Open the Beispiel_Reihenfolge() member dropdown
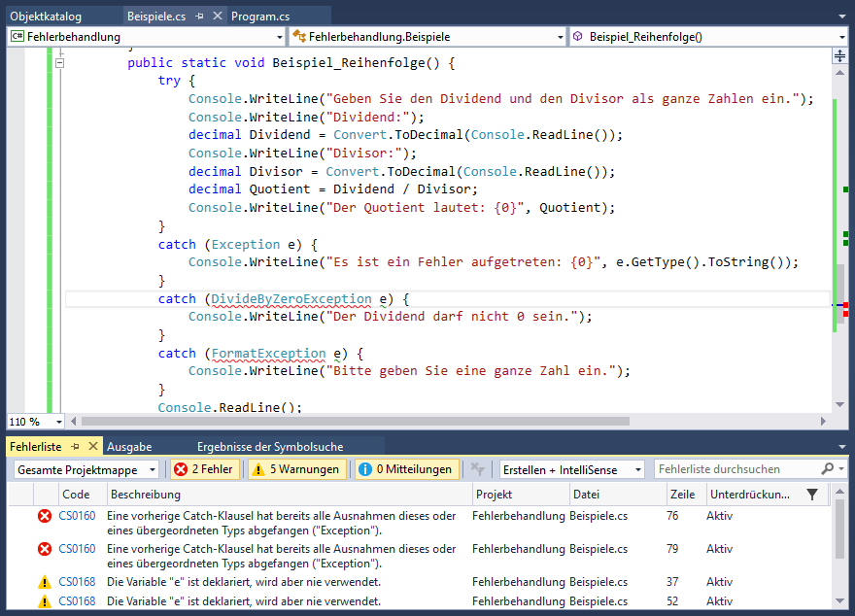The height and width of the screenshot is (616, 855). (x=707, y=37)
